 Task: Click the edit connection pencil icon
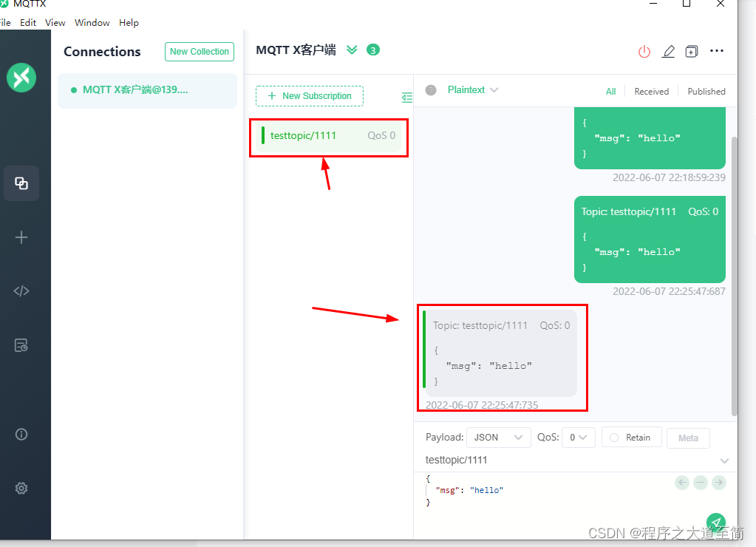tap(668, 51)
